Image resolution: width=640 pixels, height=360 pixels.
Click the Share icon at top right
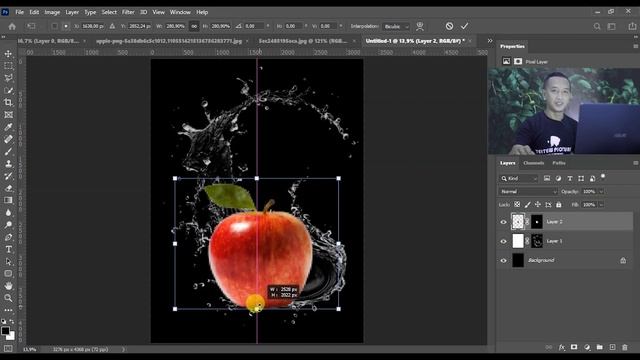tap(632, 26)
